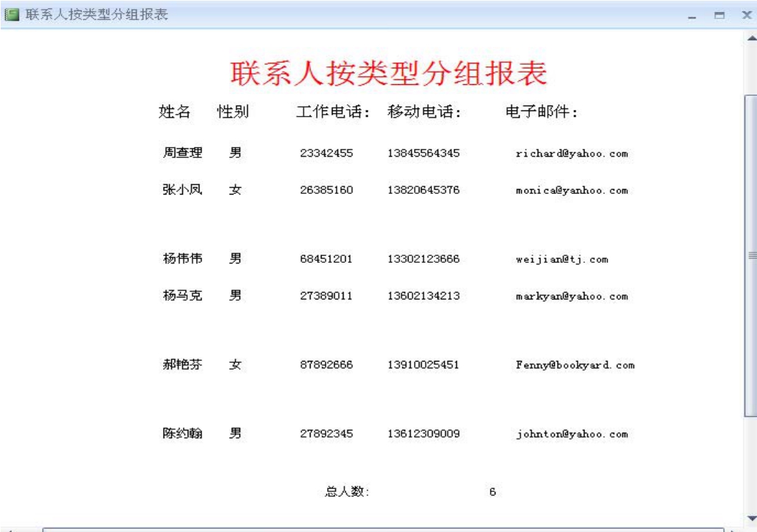Minimize the 联系人按类型分组报表 window
This screenshot has height=532, width=757.
click(700, 15)
